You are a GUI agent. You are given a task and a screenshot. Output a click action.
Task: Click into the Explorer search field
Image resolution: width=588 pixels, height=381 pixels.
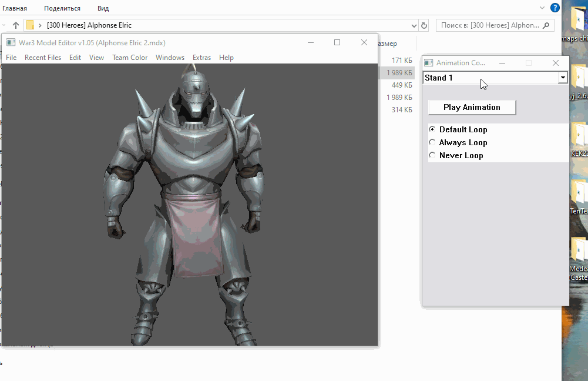click(489, 25)
